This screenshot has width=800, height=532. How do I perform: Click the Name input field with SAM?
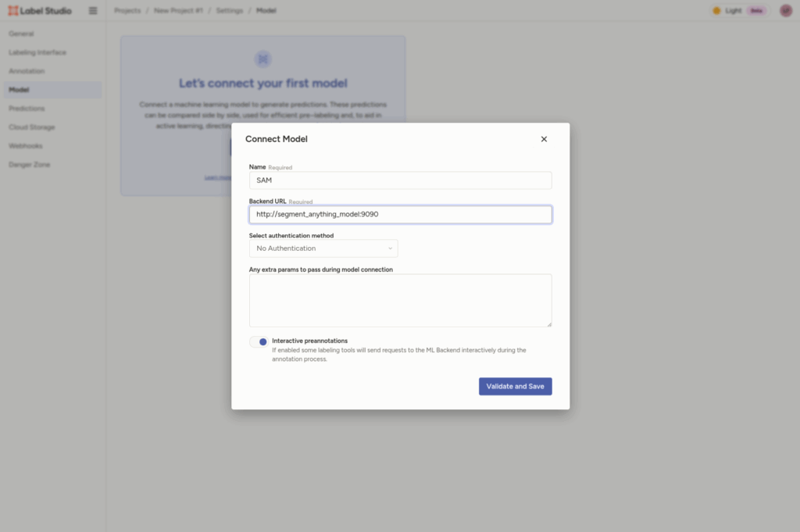[x=401, y=180]
